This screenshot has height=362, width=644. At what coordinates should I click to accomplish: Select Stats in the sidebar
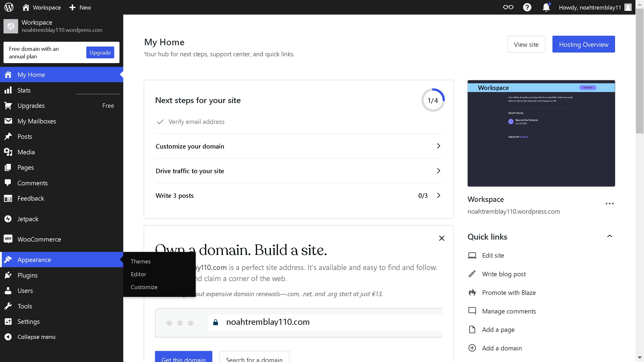tap(24, 90)
